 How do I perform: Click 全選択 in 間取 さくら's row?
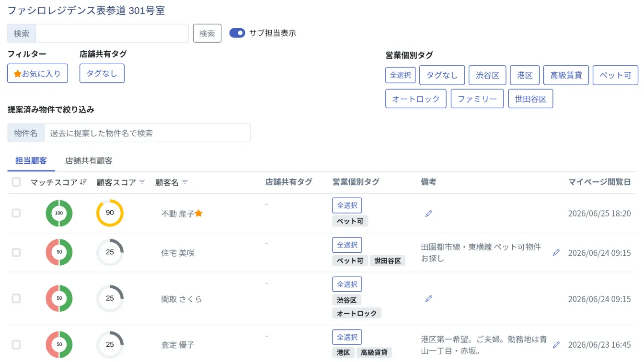[x=347, y=284]
